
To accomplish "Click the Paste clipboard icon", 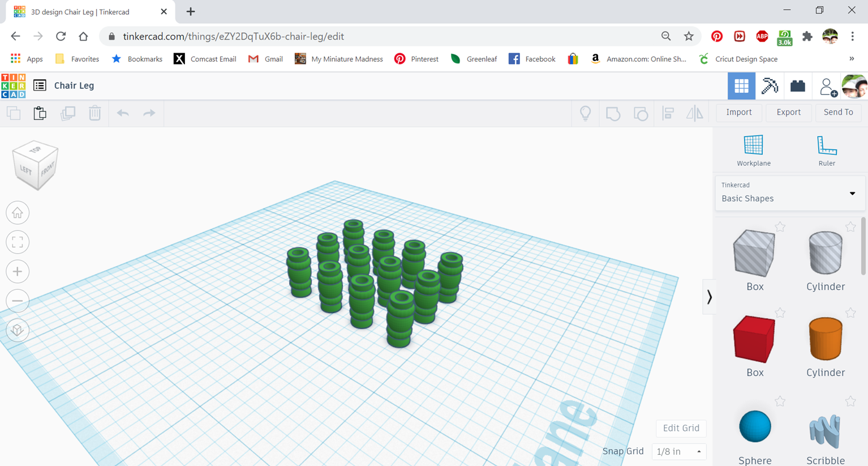I will click(40, 113).
